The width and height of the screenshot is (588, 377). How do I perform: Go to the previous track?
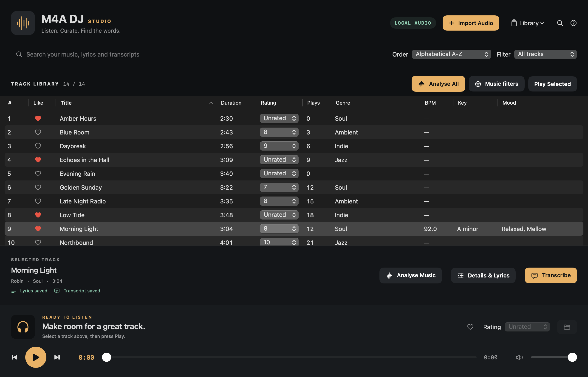pyautogui.click(x=14, y=357)
